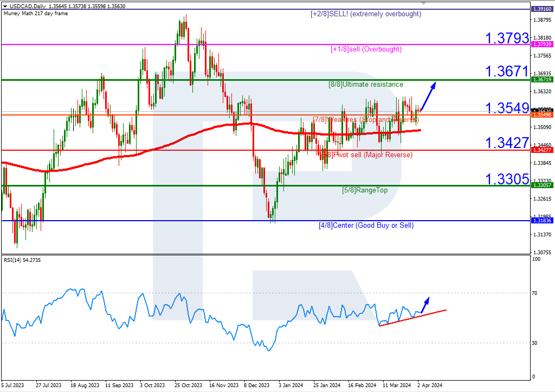Image resolution: width=555 pixels, height=392 pixels.
Task: Select the 8 Dec 2023 date label
Action: [256, 385]
